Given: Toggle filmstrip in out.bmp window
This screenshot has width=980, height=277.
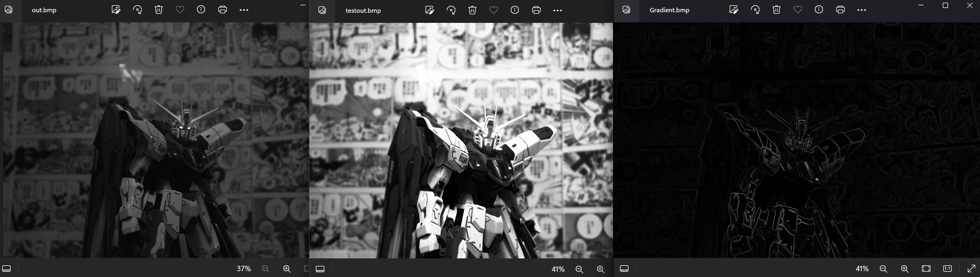Looking at the screenshot, I should [7, 268].
